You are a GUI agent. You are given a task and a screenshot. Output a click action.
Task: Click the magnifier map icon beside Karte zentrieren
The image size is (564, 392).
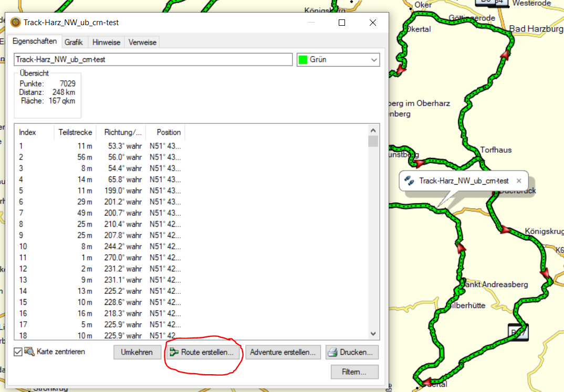[29, 352]
